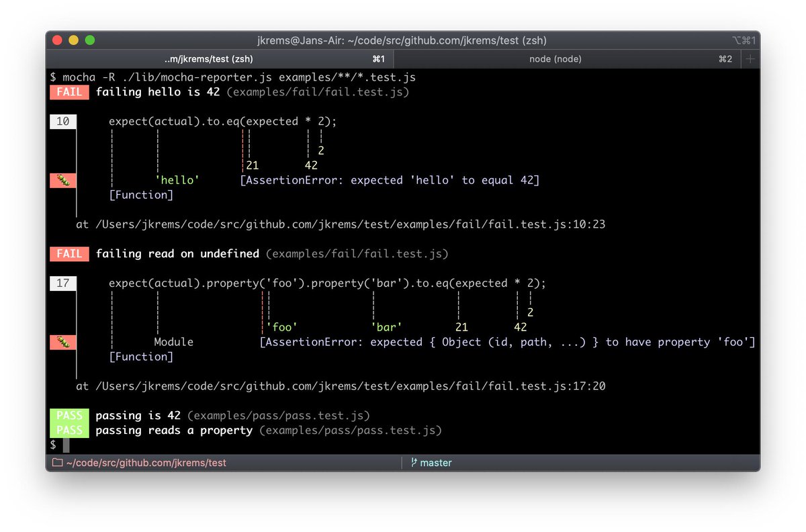Viewport: 806px width, 532px height.
Task: Click the PASS badge for passing reads a property
Action: (x=69, y=430)
